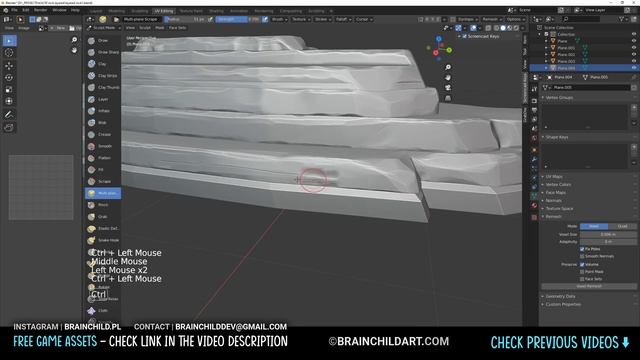640x360 pixels.
Task: Click the viewport pan hand icon
Action: (x=448, y=78)
